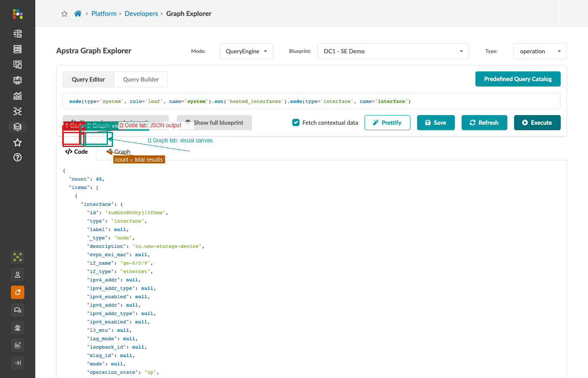Open the External Systems network-folder sidebar icon

tap(18, 111)
